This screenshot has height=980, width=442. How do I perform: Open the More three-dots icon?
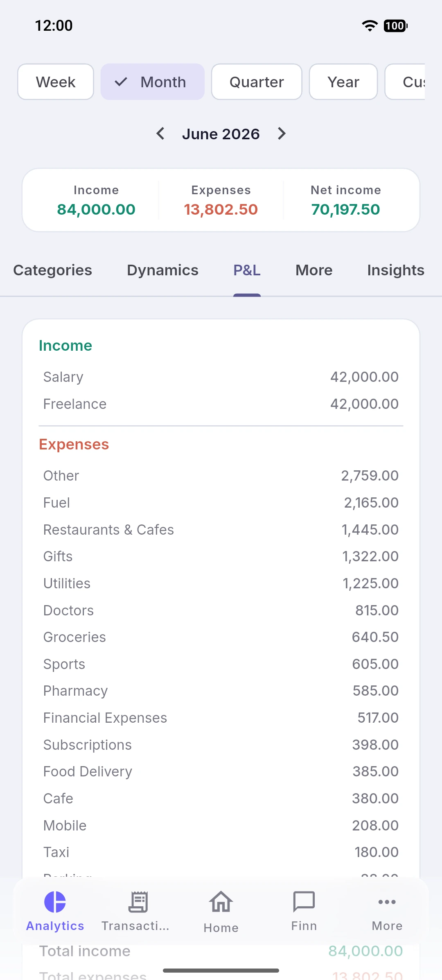coord(387,902)
